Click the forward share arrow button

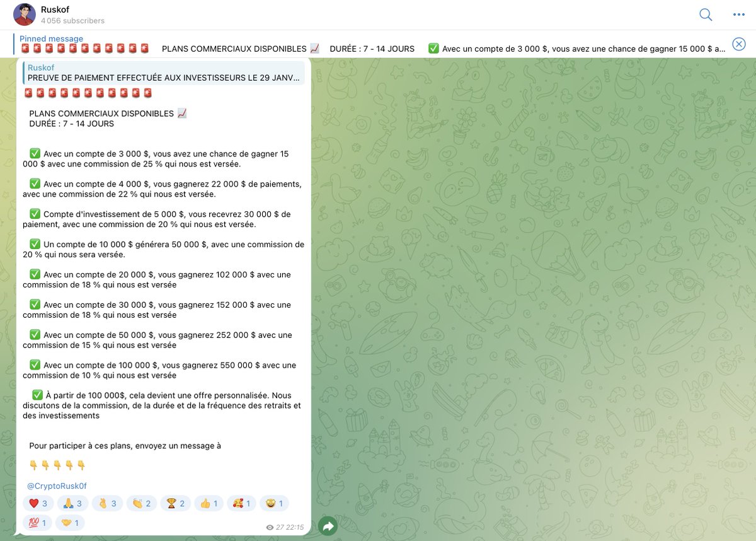(328, 526)
